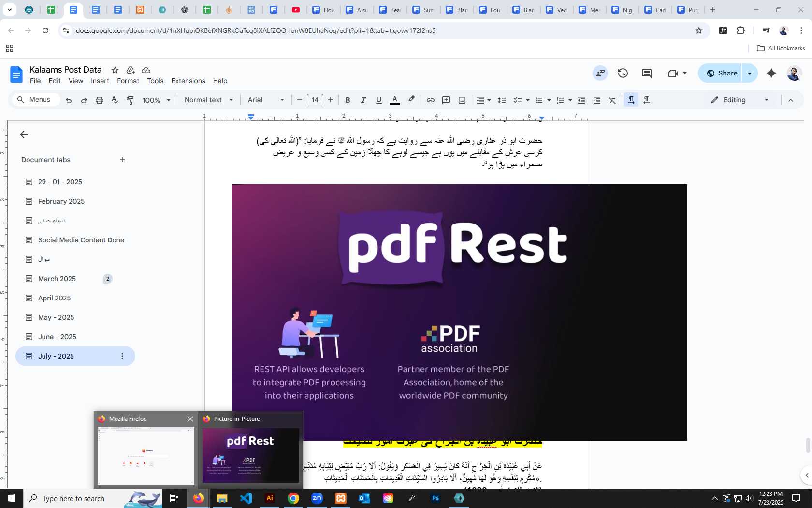Click the font size field showing 14
Viewport: 812px width, 508px height.
315,100
